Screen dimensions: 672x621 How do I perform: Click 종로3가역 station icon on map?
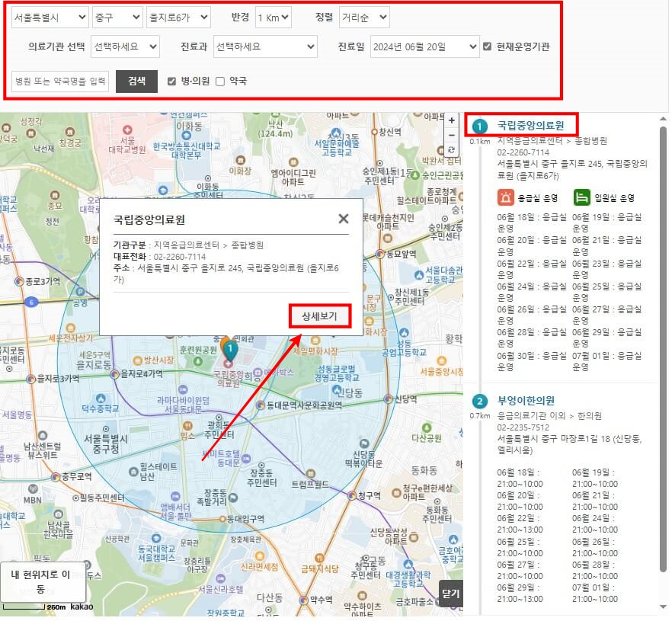coord(19,282)
